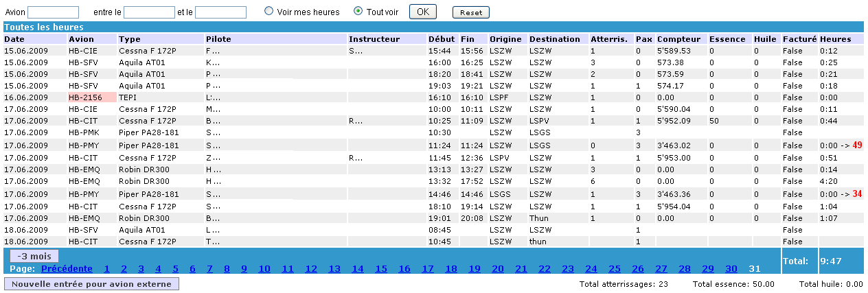
Task: Open page 8 link
Action: (x=227, y=268)
